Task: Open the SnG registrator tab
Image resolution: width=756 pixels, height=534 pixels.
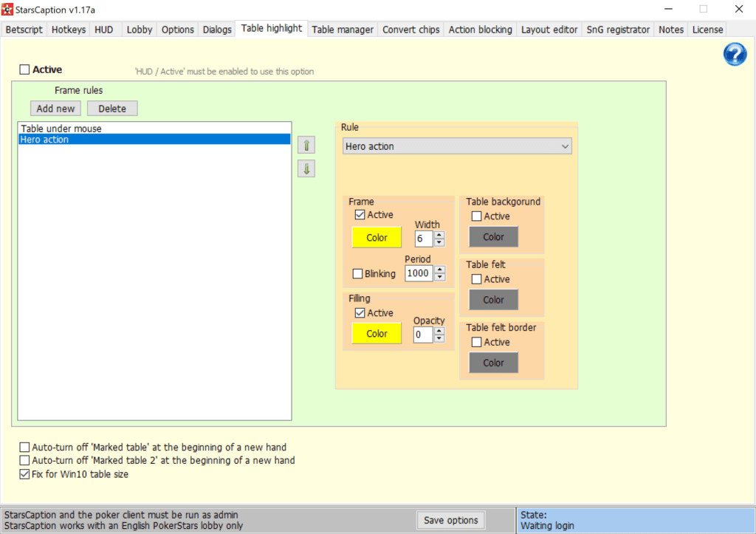Action: coord(618,30)
